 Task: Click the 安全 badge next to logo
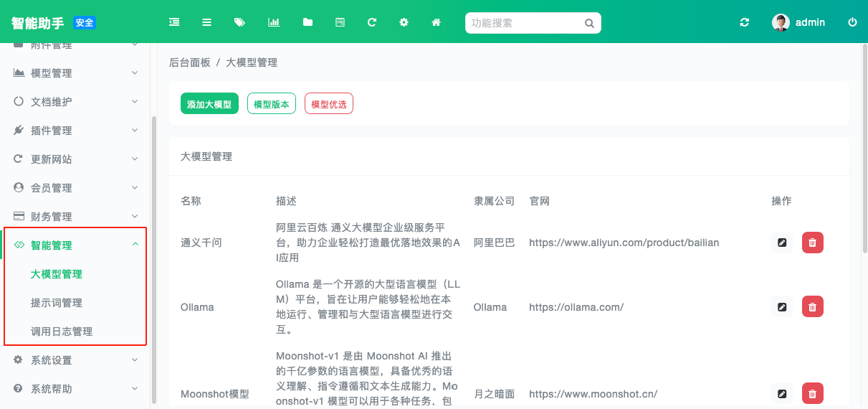[x=85, y=23]
